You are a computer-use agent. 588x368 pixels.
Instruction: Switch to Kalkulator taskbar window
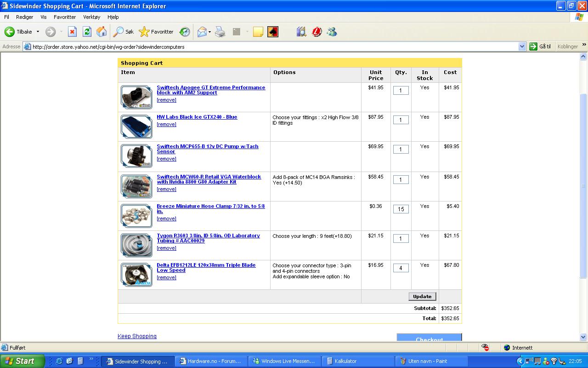click(358, 361)
